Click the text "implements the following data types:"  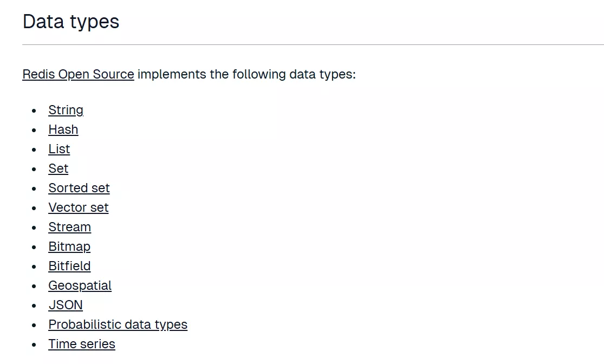246,74
